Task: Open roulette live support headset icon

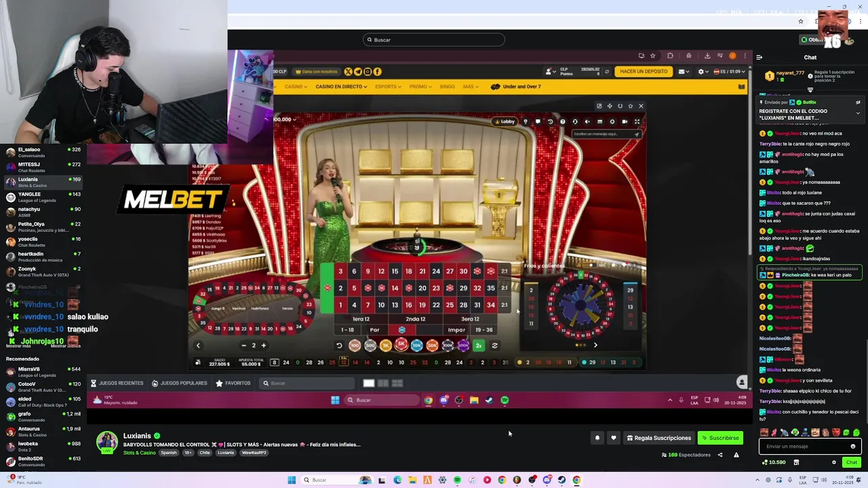Action: tap(575, 121)
